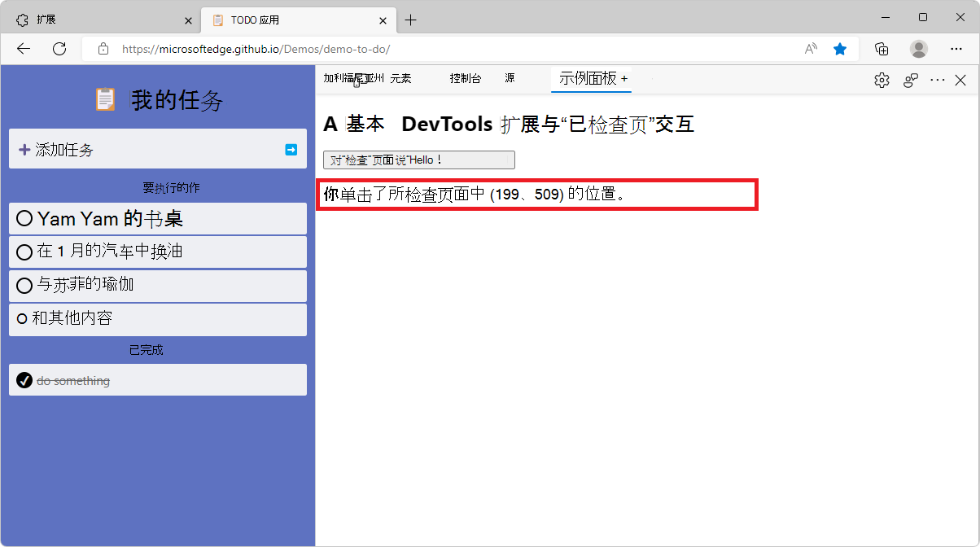Click the do something task text
This screenshot has width=980, height=547.
point(73,380)
